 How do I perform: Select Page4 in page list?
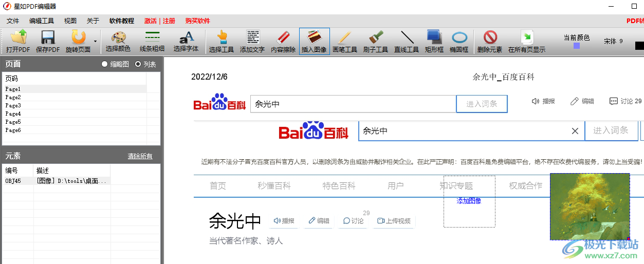75,114
